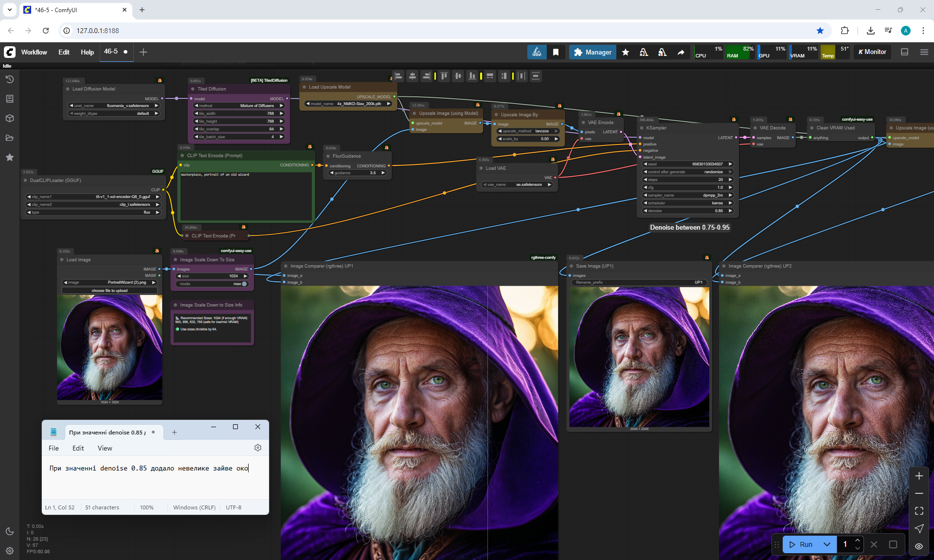Toggle the bottom panel icon in top bar
This screenshot has width=934, height=560.
click(905, 52)
